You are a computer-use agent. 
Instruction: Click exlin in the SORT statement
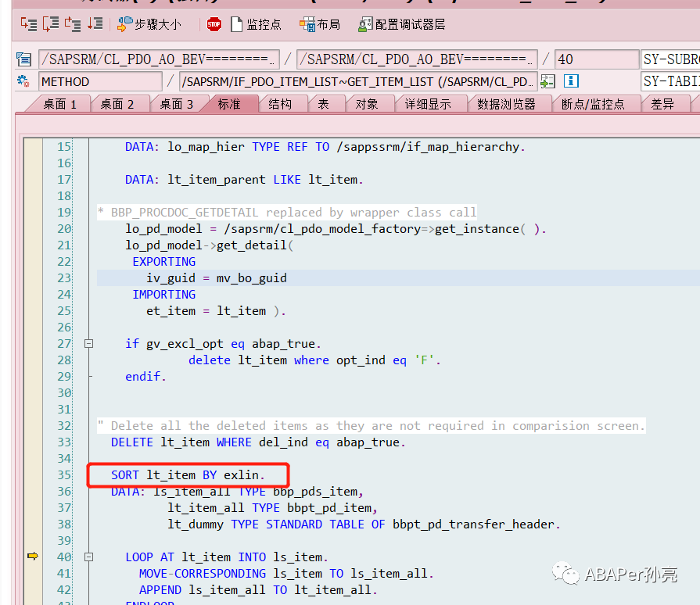[x=242, y=474]
